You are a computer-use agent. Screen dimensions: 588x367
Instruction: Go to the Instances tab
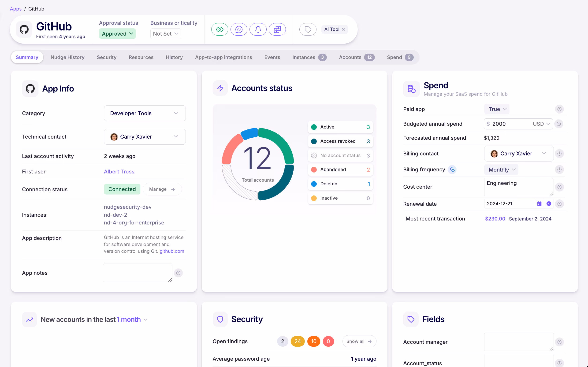point(309,57)
